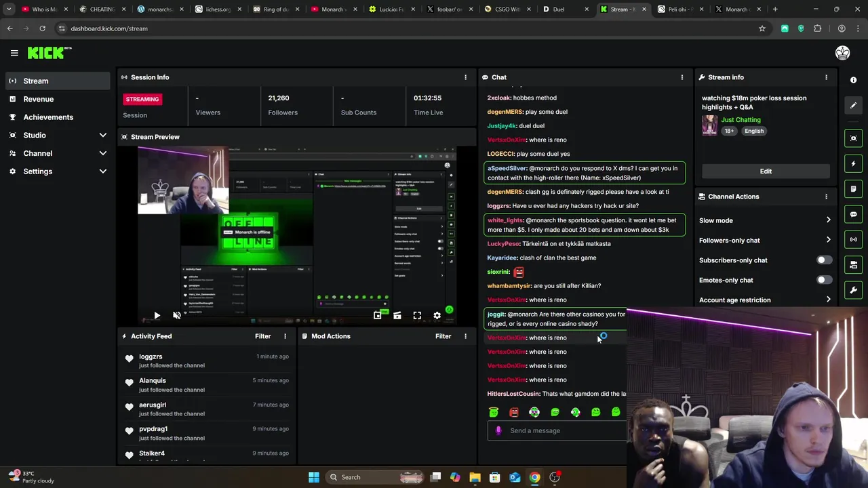Open Channel Actions three-dot options menu

pyautogui.click(x=826, y=197)
